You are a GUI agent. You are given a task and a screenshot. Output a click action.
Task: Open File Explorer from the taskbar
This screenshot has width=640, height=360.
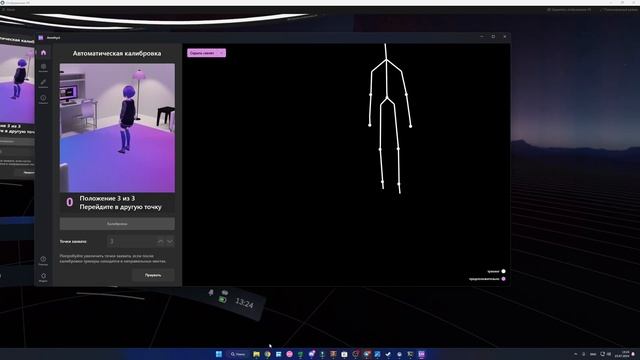[256, 354]
